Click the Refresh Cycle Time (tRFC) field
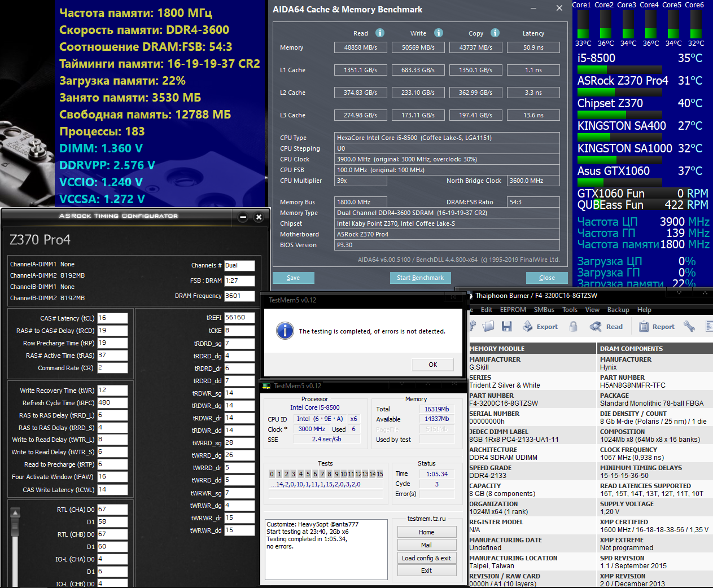 (112, 403)
